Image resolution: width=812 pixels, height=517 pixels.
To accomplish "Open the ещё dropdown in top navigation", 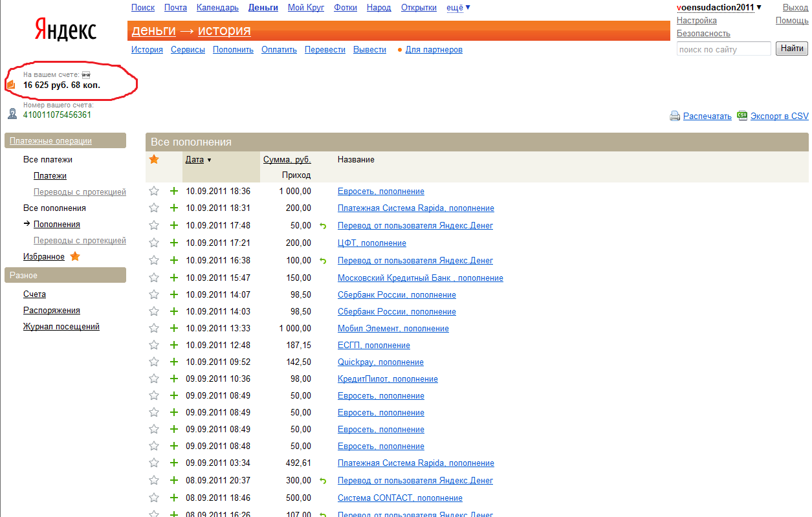I will [x=458, y=8].
